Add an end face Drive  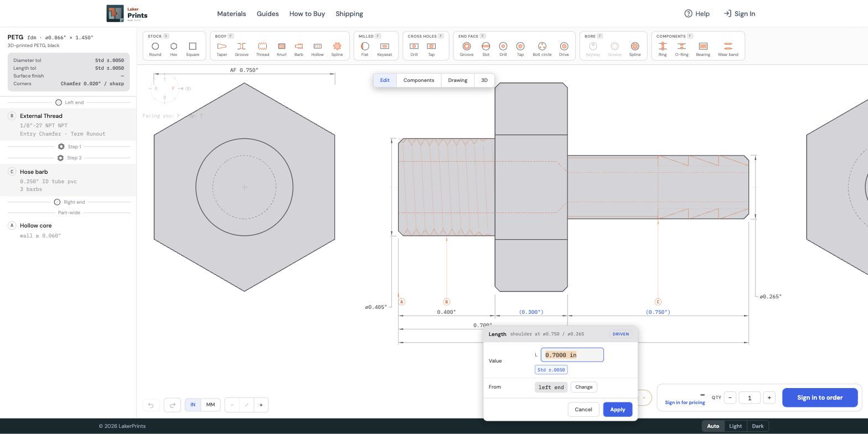[564, 49]
